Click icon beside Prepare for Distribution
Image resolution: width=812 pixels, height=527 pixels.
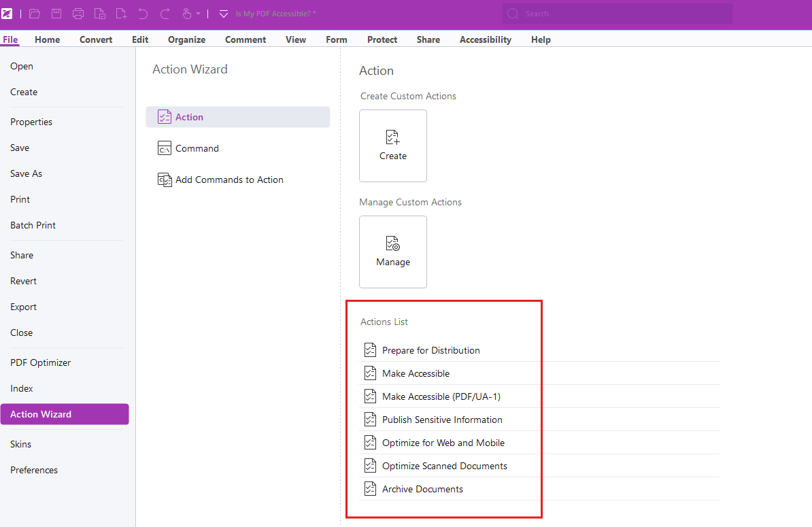click(x=370, y=350)
